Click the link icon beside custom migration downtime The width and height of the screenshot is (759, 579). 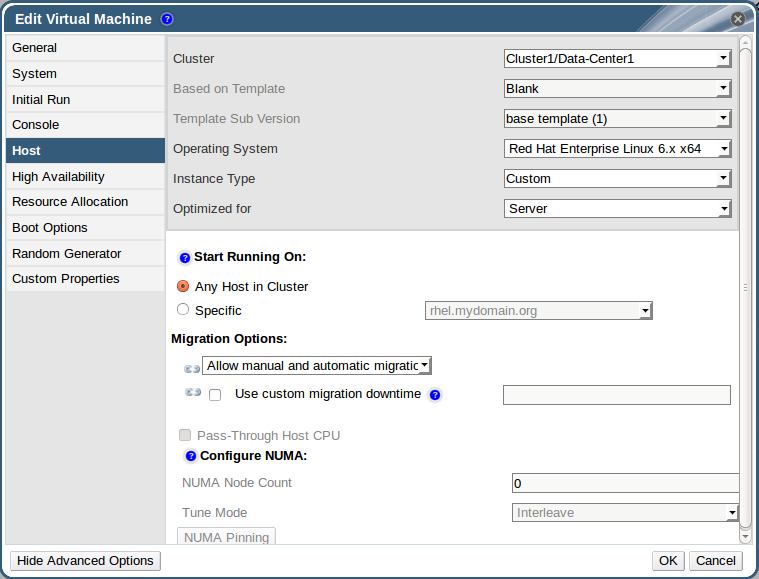click(192, 393)
